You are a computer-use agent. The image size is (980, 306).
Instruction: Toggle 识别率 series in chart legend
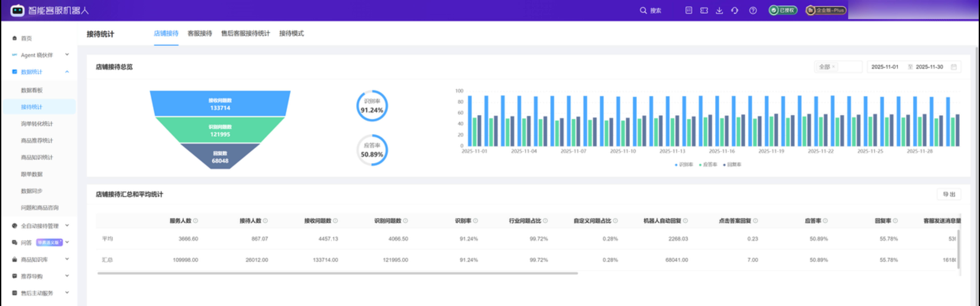click(x=684, y=165)
